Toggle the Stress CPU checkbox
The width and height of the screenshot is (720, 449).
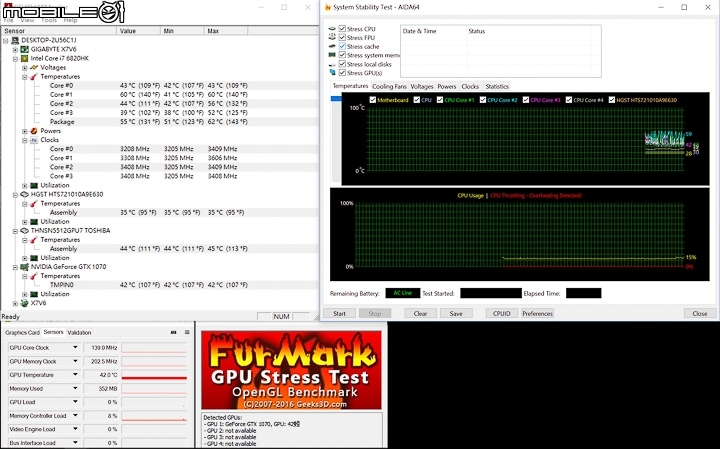click(342, 28)
